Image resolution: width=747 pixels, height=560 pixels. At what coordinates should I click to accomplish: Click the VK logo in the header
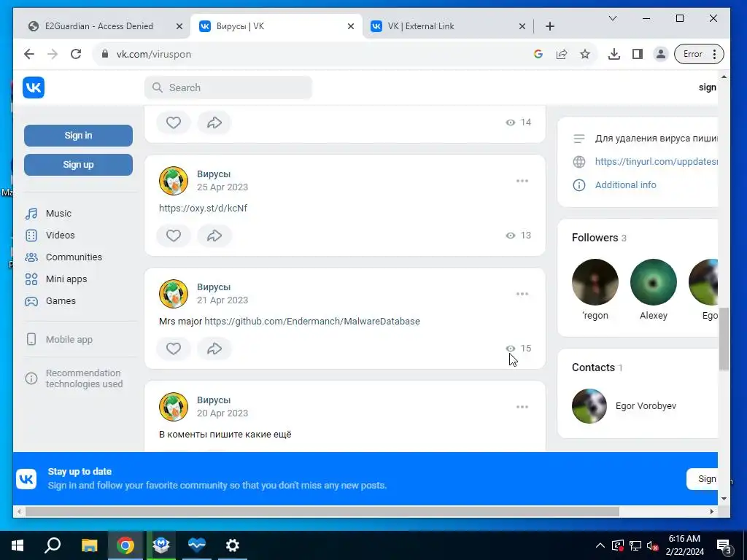34,87
